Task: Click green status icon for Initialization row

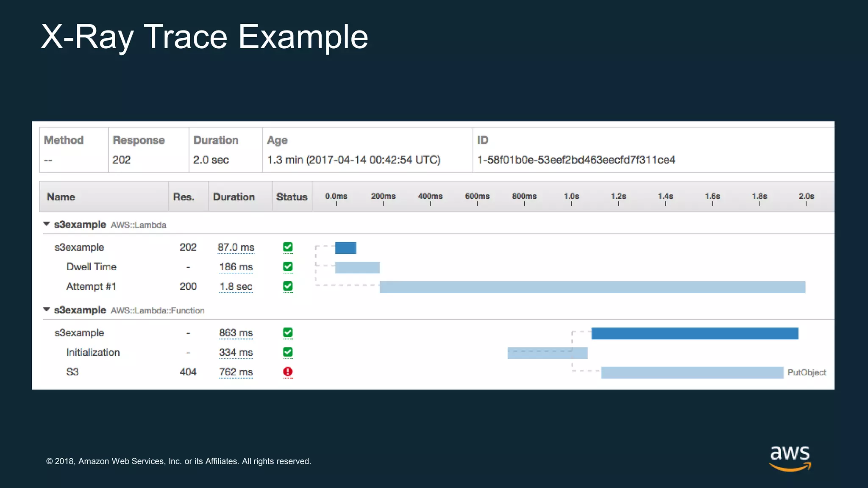Action: tap(288, 352)
